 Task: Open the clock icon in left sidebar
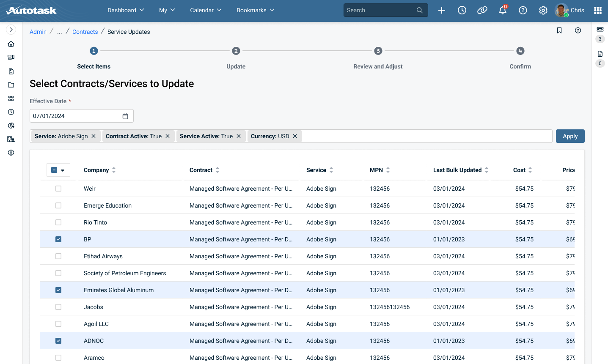11,112
